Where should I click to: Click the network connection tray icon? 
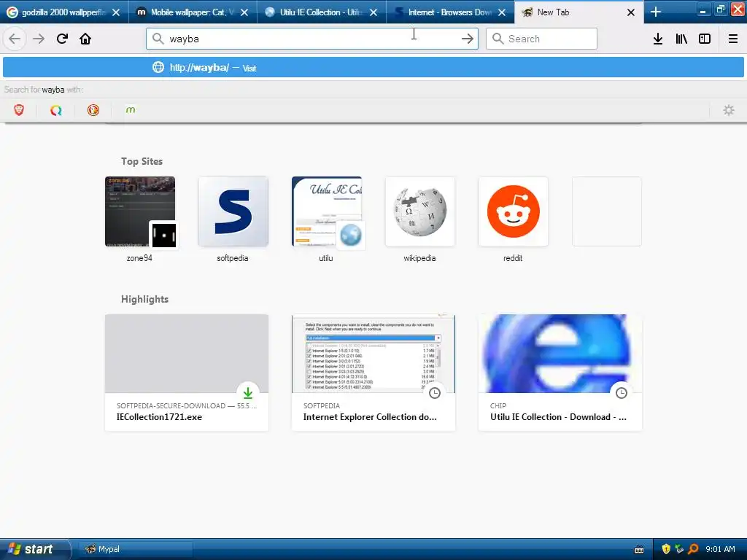pos(679,549)
